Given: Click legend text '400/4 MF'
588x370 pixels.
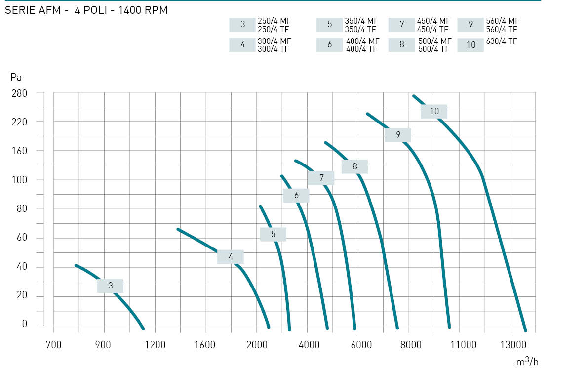Looking at the screenshot, I should pos(363,41).
